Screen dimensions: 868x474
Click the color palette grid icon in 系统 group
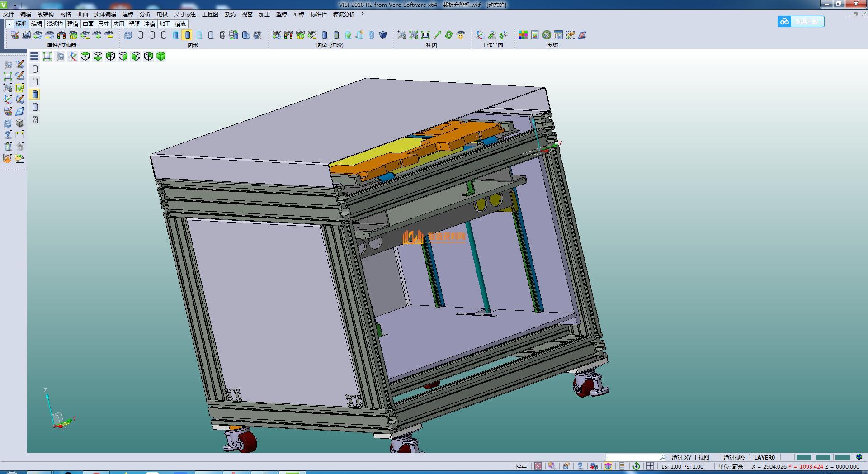[523, 35]
